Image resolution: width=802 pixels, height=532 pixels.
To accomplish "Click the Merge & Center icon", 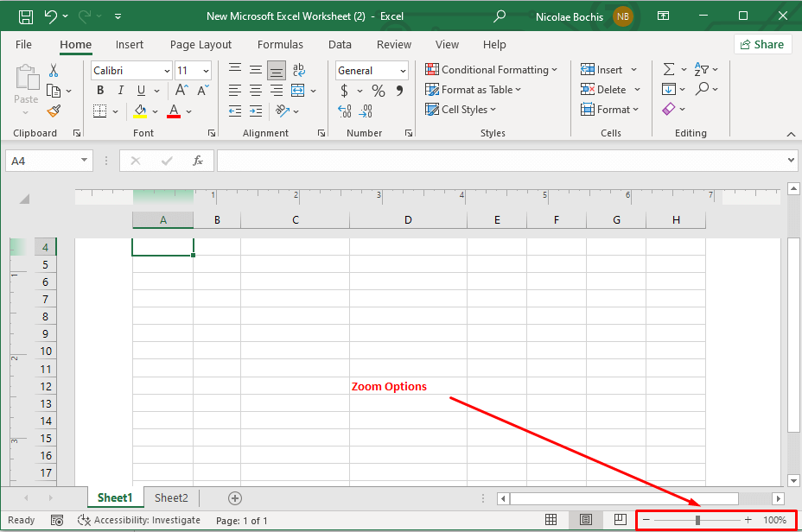I will pyautogui.click(x=298, y=90).
